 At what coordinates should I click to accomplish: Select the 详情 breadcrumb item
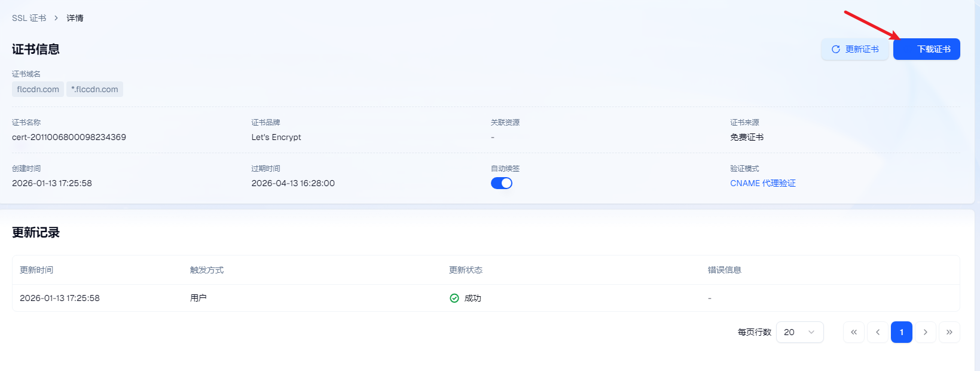[75, 18]
